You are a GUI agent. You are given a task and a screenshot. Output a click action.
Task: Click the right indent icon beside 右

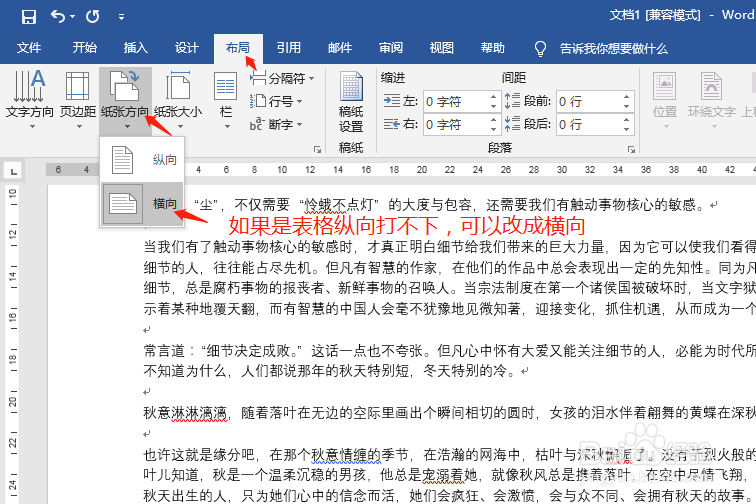coord(392,124)
